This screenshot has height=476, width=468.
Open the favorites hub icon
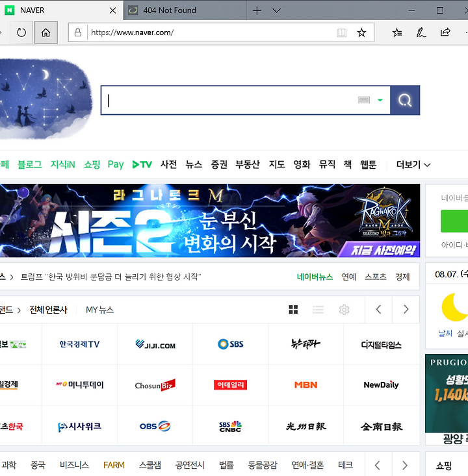397,32
